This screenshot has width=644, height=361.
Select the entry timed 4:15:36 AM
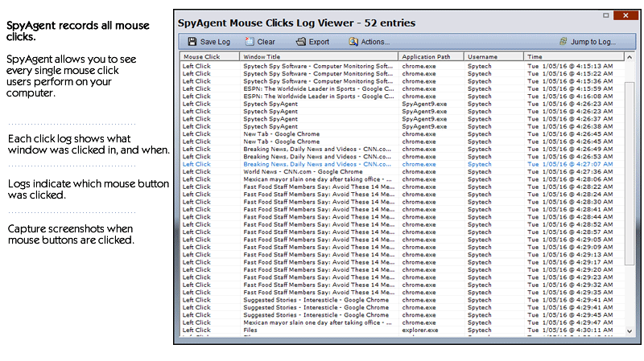pyautogui.click(x=402, y=81)
